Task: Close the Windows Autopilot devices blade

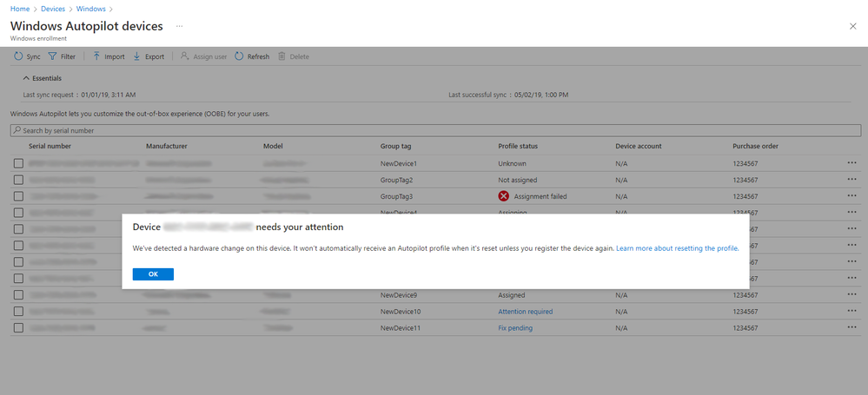Action: point(852,26)
